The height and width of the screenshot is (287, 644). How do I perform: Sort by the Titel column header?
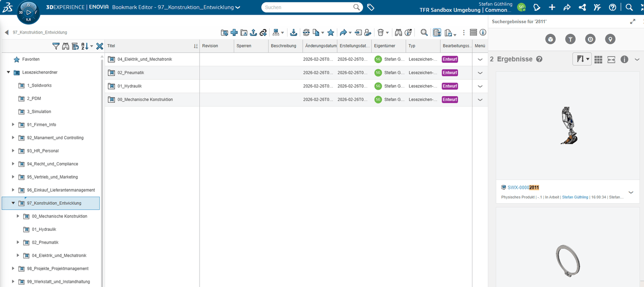[x=111, y=46]
